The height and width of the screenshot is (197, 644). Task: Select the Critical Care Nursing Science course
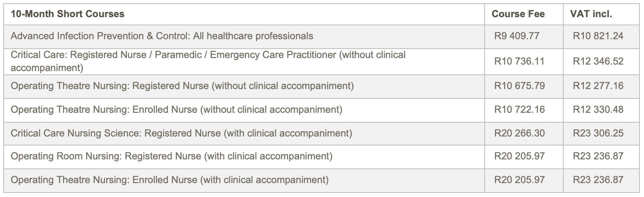tap(181, 133)
